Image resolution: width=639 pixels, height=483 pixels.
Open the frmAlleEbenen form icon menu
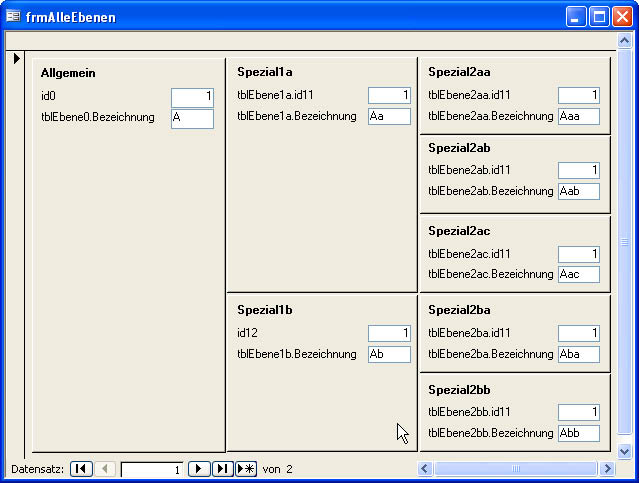pos(14,17)
